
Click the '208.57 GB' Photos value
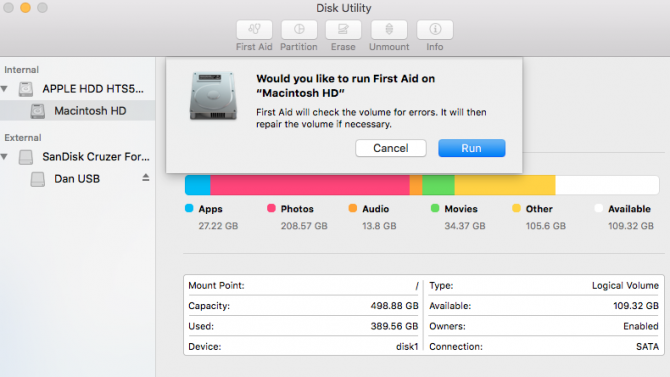point(304,226)
